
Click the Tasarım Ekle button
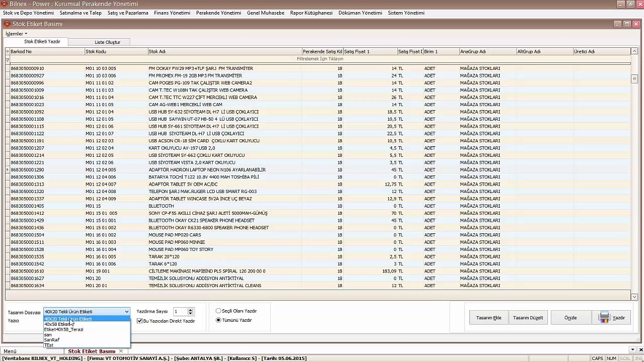489,318
